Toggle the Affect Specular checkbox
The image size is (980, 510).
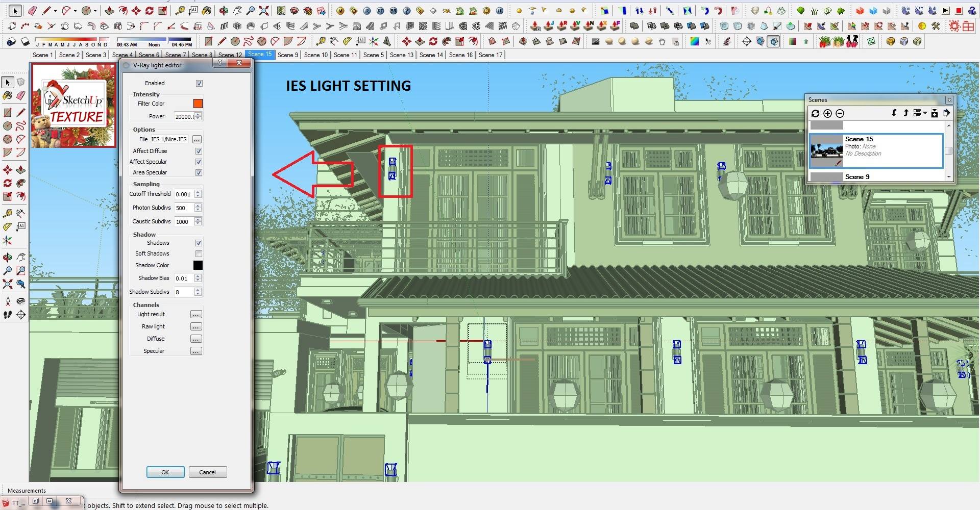coord(199,162)
